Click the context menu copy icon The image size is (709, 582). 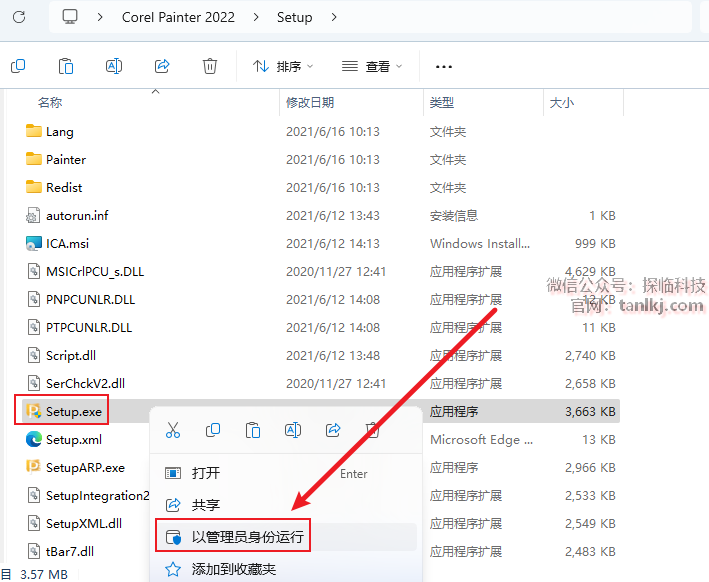tap(213, 430)
